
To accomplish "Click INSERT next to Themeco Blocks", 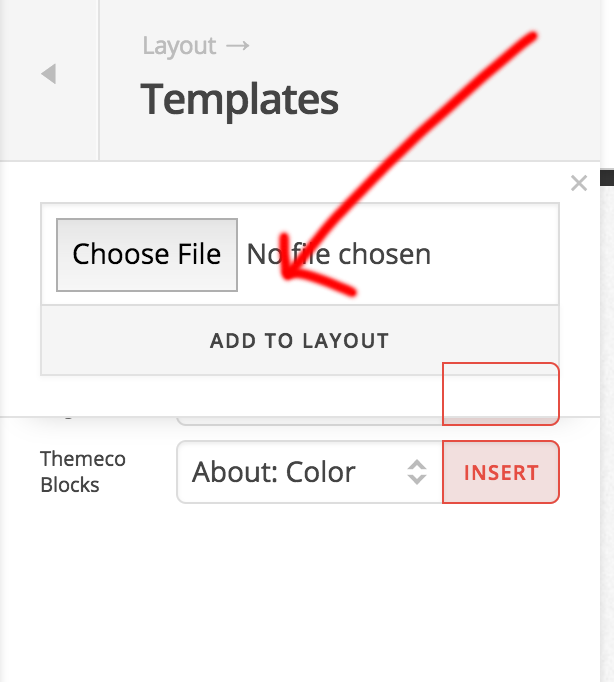I will pos(501,472).
